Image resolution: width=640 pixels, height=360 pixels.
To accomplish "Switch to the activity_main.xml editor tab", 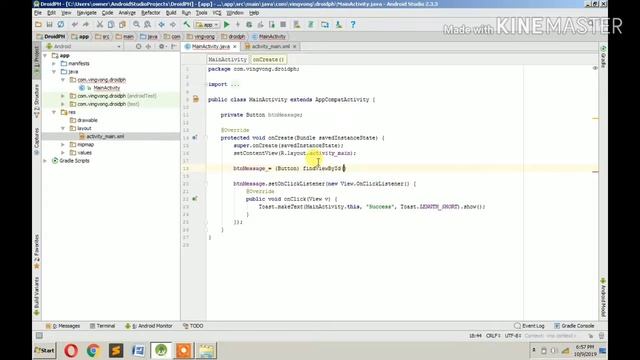I will (270, 47).
